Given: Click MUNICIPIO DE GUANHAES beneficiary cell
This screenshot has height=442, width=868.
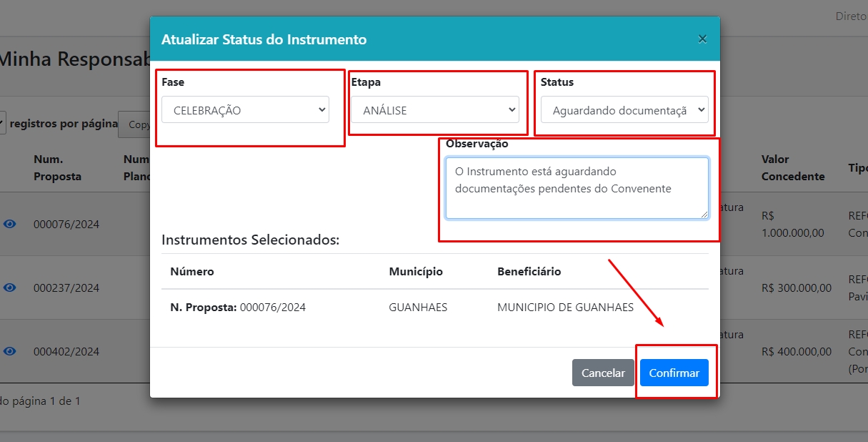Looking at the screenshot, I should point(565,308).
